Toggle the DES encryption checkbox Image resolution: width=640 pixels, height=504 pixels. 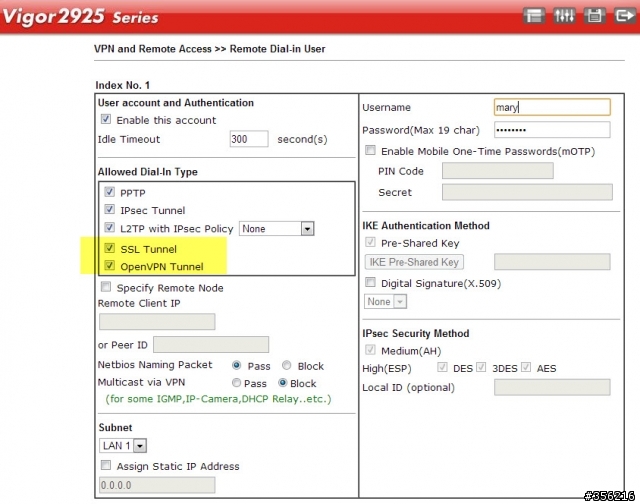pos(442,367)
